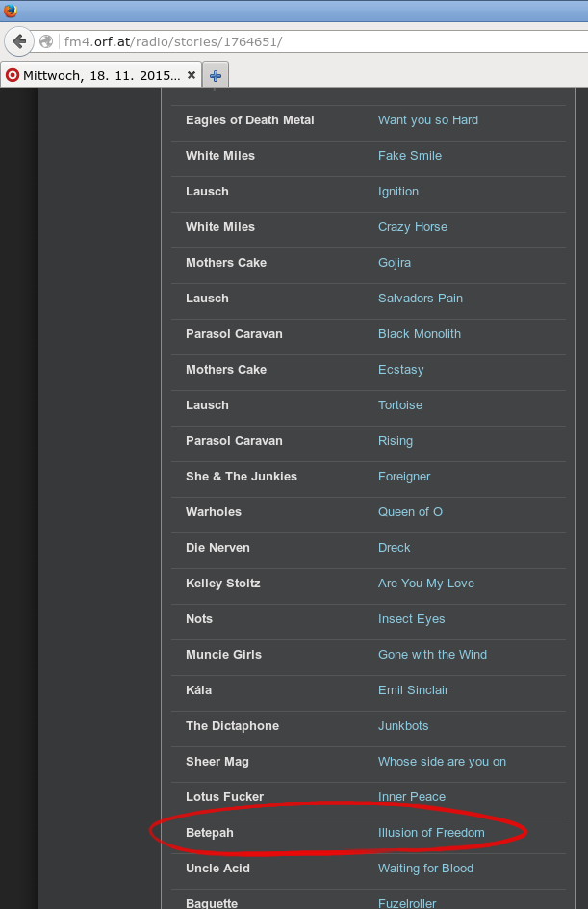The height and width of the screenshot is (909, 588).
Task: Select the Mittwoch, 18. 11. 2015 tab
Action: point(101,75)
